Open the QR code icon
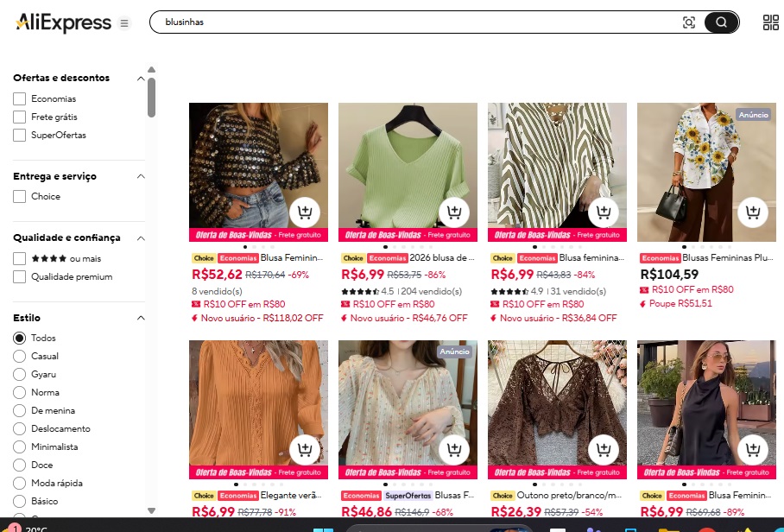 point(770,22)
